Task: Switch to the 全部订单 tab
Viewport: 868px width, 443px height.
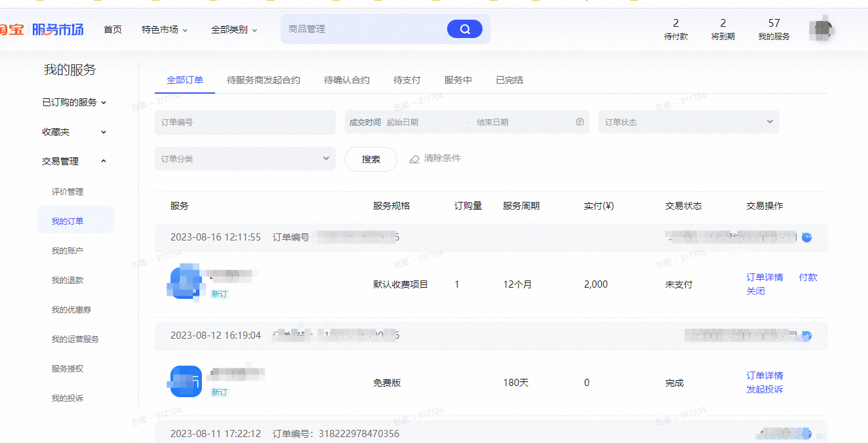Action: (x=185, y=80)
